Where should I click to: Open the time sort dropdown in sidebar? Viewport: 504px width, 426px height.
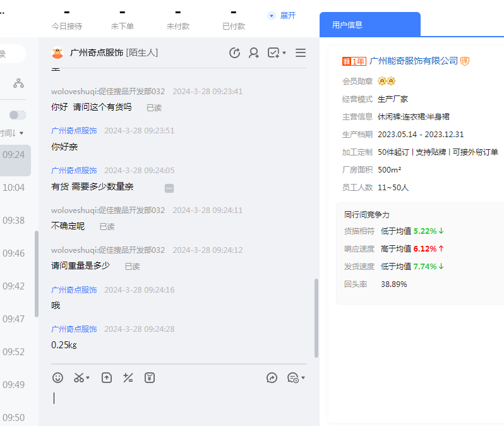pos(13,133)
